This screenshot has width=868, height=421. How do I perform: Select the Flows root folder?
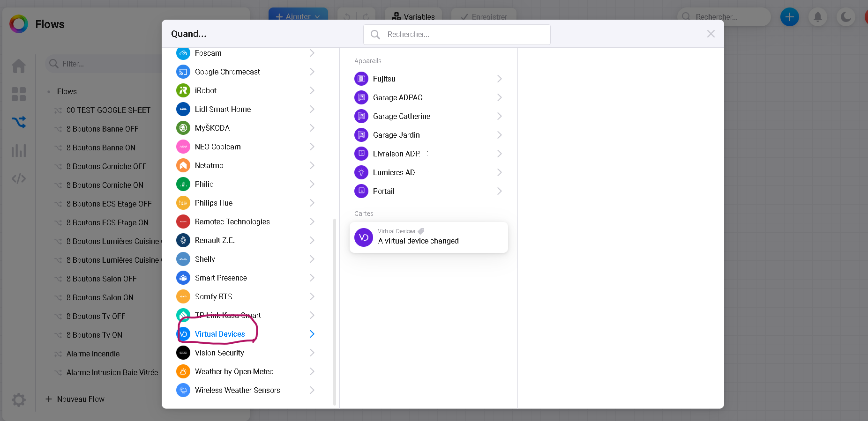point(67,91)
